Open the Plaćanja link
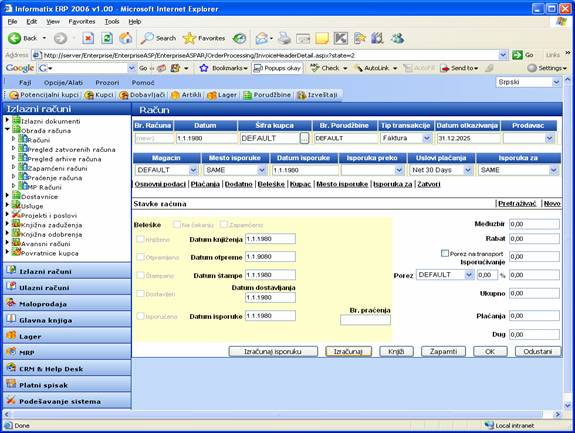Screen dimensions: 575x433 click(x=205, y=184)
